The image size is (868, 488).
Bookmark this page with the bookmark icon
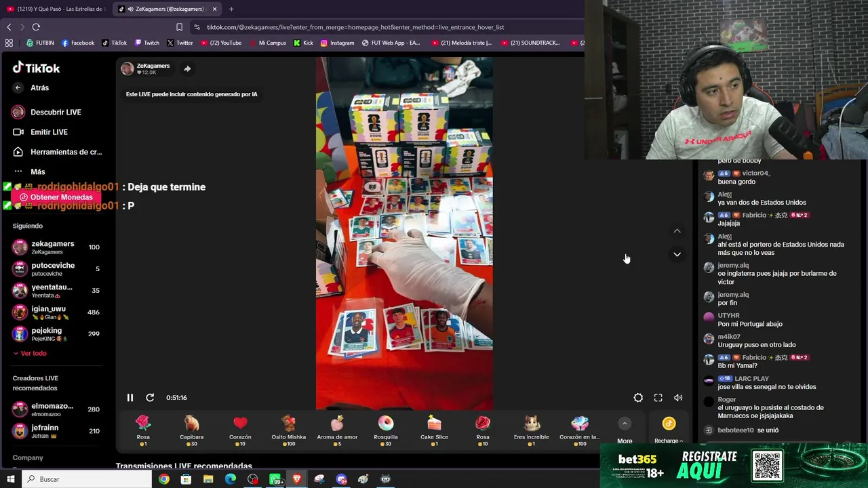tap(179, 27)
